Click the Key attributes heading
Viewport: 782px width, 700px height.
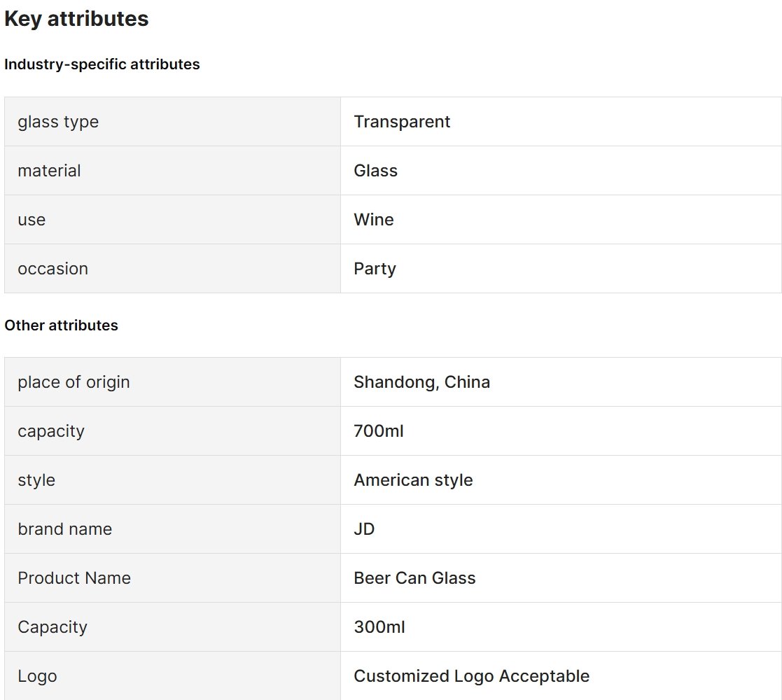coord(76,19)
